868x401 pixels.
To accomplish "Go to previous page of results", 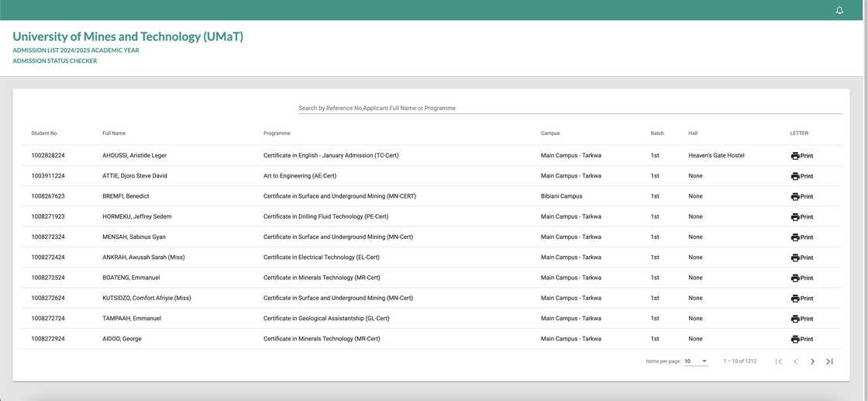I will [795, 361].
